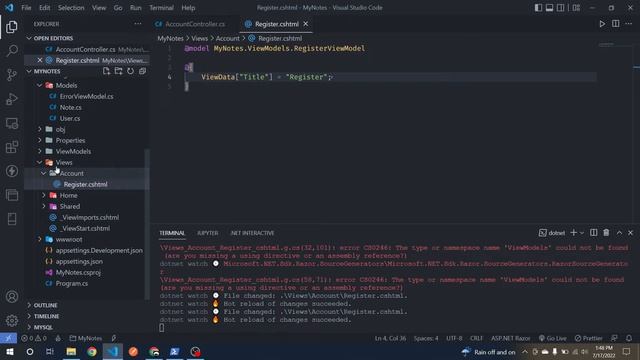Open the Extensions view icon
Image resolution: width=640 pixels, height=360 pixels.
12,147
